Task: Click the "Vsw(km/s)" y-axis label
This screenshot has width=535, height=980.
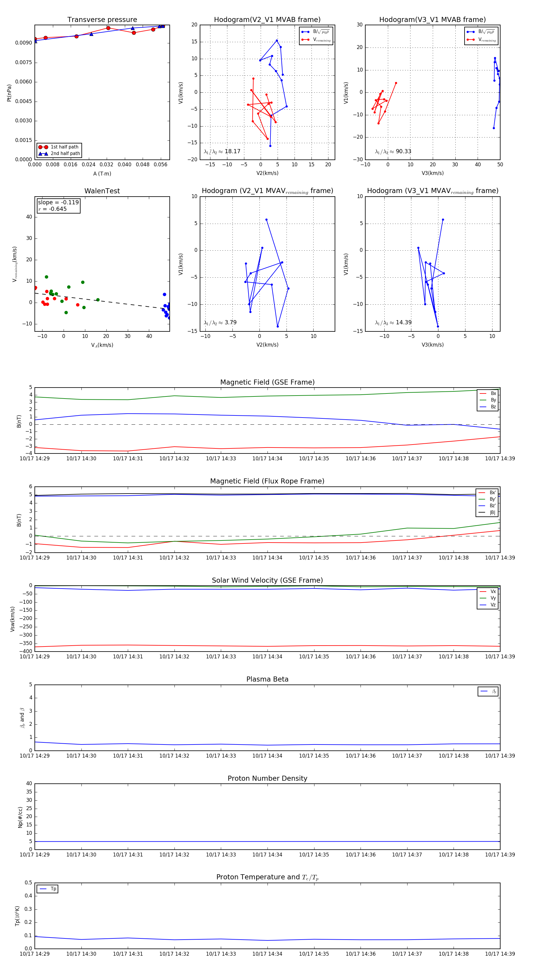Action: tap(12, 619)
